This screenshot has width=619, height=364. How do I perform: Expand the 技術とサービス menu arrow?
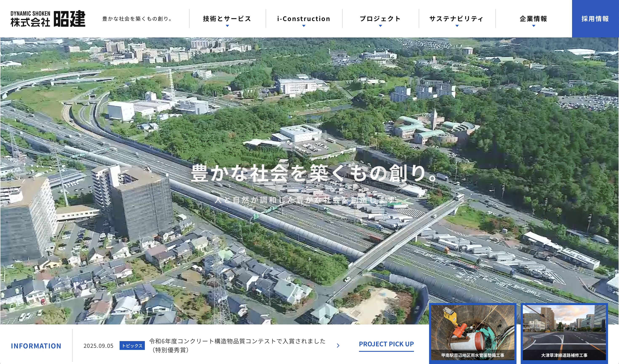pos(227,26)
